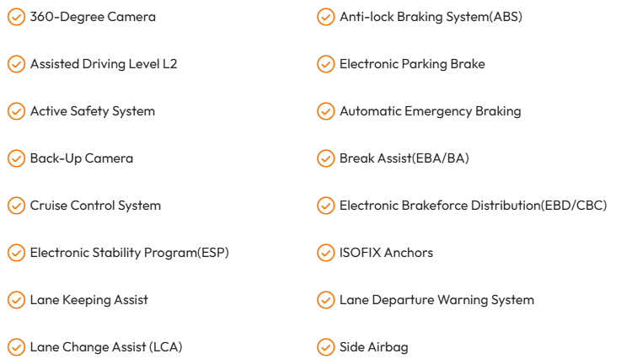Click the Automatic Emergency Braking feature text
The height and width of the screenshot is (364, 621).
coord(430,111)
